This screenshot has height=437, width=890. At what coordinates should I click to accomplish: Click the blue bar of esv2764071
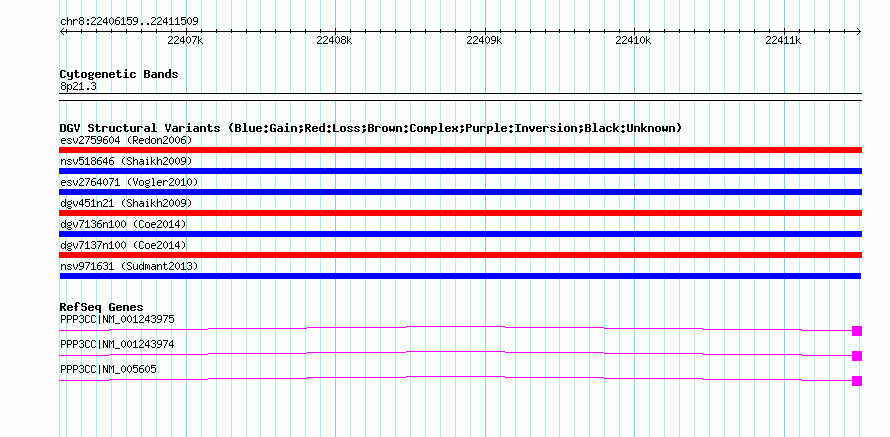[460, 192]
